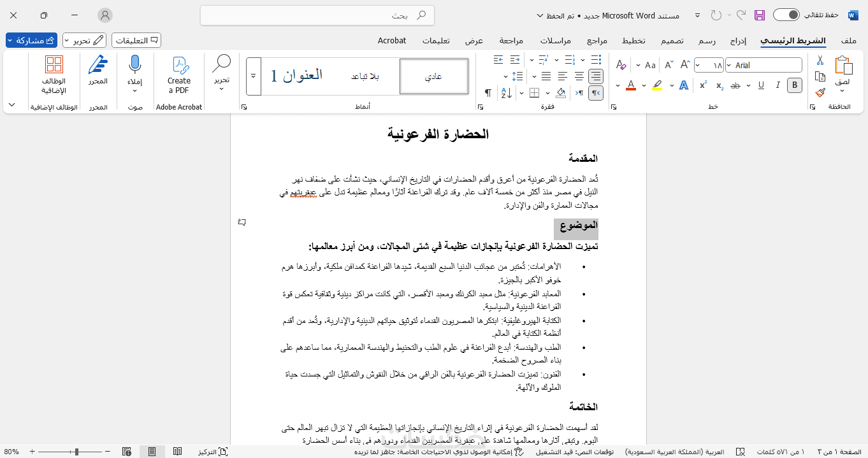Click the Cut scissors icon
This screenshot has width=868, height=458.
point(820,61)
